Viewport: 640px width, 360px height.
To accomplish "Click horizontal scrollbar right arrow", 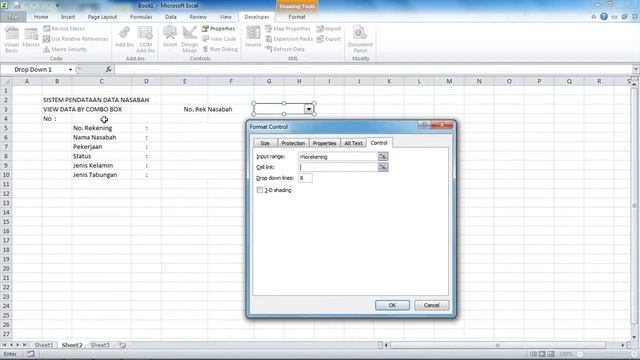I will point(623,345).
